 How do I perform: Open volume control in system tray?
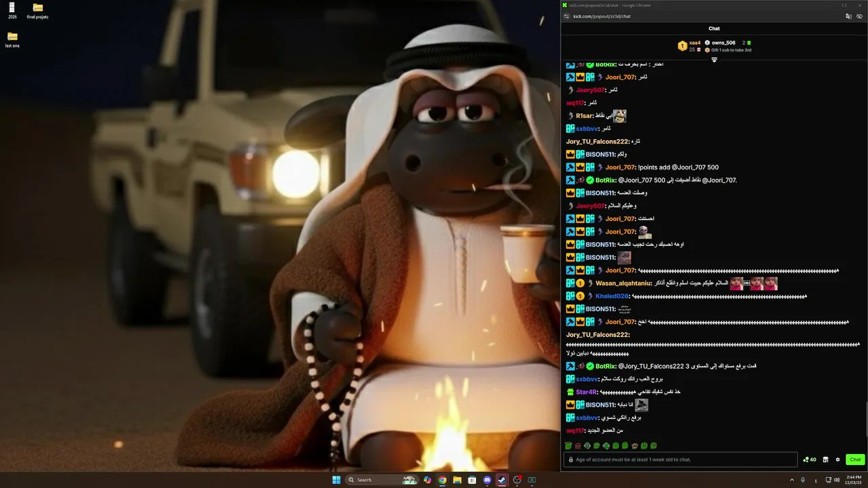836,480
